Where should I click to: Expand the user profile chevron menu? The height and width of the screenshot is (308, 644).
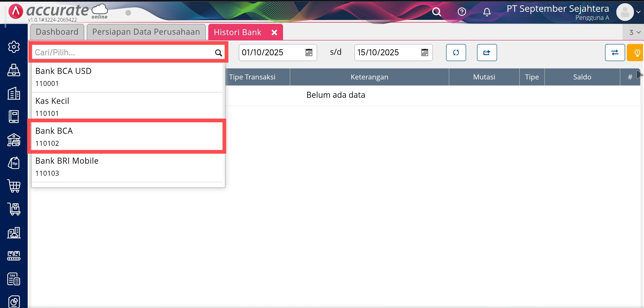pos(638,12)
